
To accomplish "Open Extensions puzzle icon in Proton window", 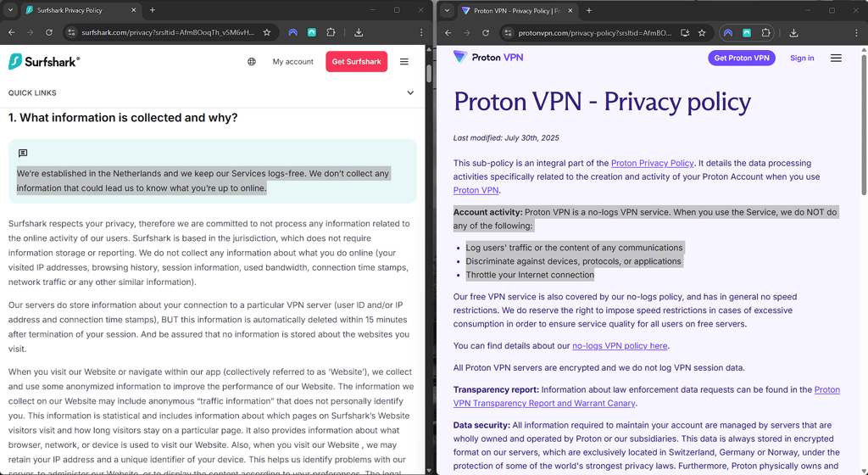I will (x=765, y=33).
